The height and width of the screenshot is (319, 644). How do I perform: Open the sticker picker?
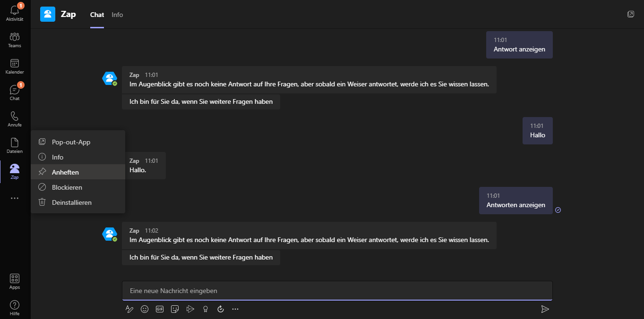(175, 309)
